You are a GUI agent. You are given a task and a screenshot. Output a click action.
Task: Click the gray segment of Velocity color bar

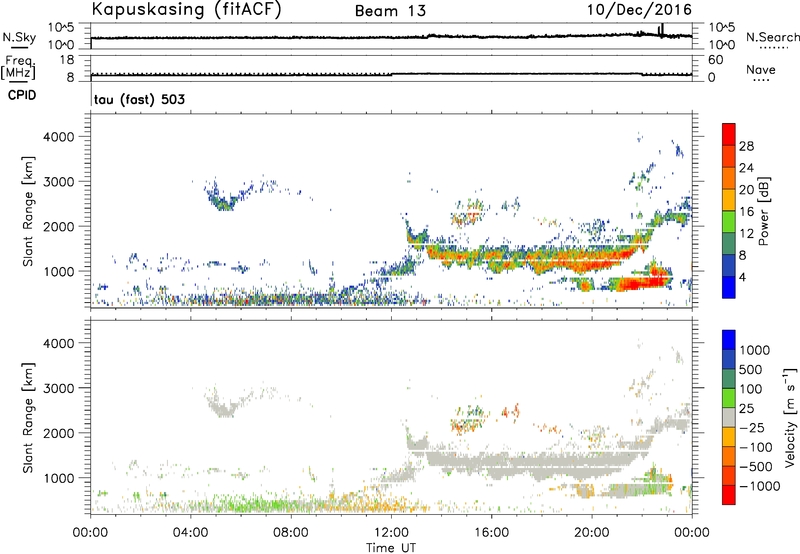click(x=729, y=417)
